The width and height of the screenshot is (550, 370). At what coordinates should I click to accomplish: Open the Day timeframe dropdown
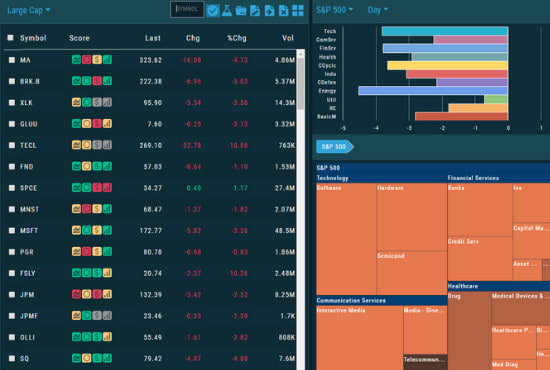coord(378,10)
